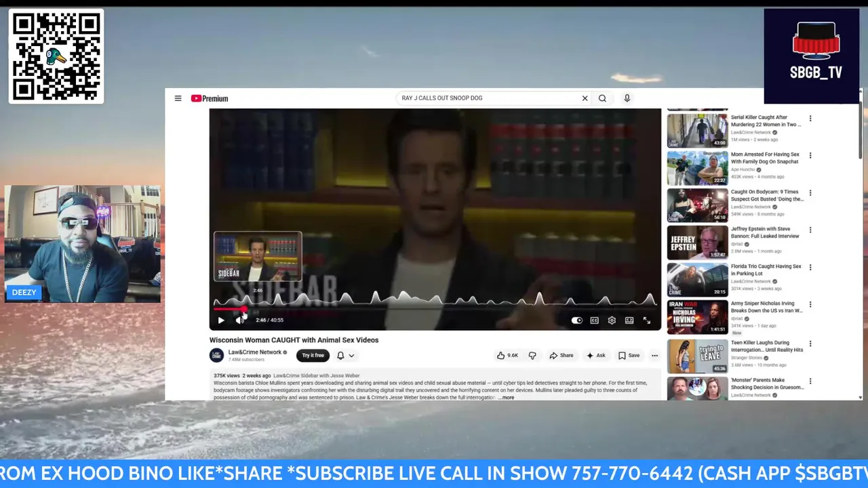This screenshot has height=488, width=868.
Task: Open options for the Mom Arrested video
Action: (810, 156)
